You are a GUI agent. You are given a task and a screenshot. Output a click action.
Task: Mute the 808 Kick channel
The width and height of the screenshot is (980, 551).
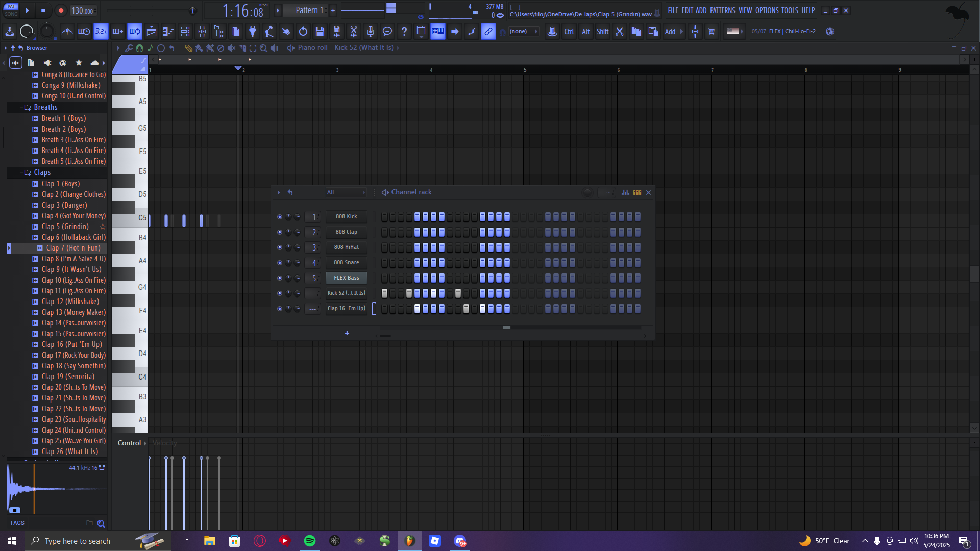coord(279,217)
